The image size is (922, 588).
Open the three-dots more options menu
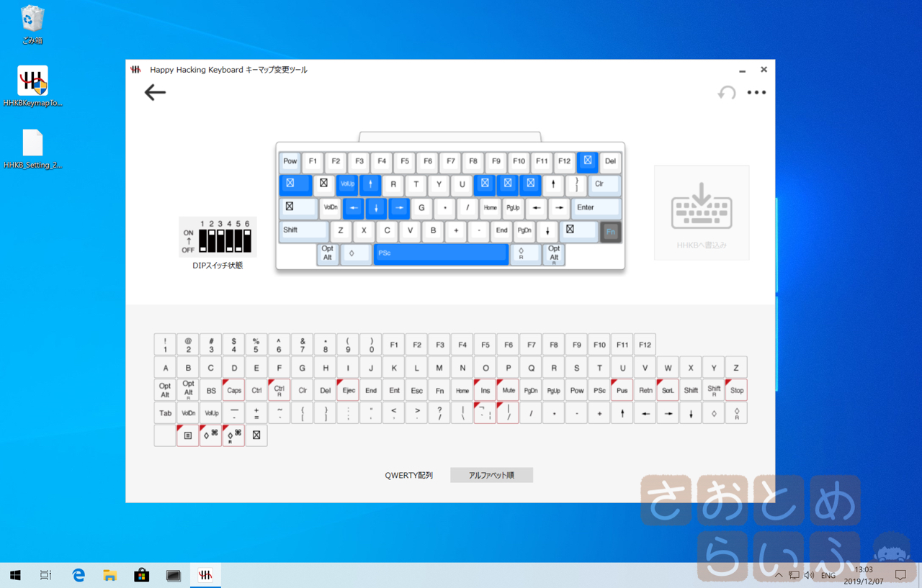pyautogui.click(x=756, y=92)
